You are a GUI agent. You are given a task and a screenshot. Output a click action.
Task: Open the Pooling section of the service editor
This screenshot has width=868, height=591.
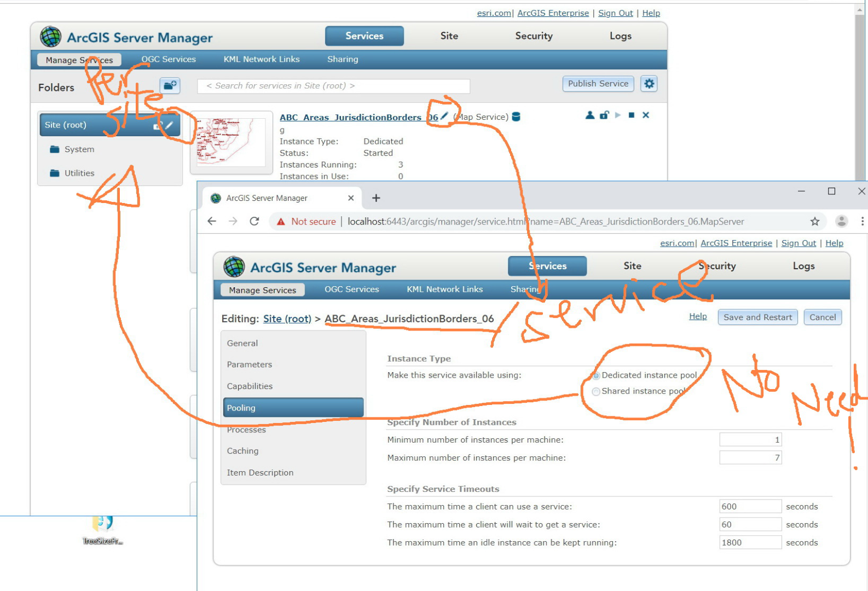[x=293, y=408]
